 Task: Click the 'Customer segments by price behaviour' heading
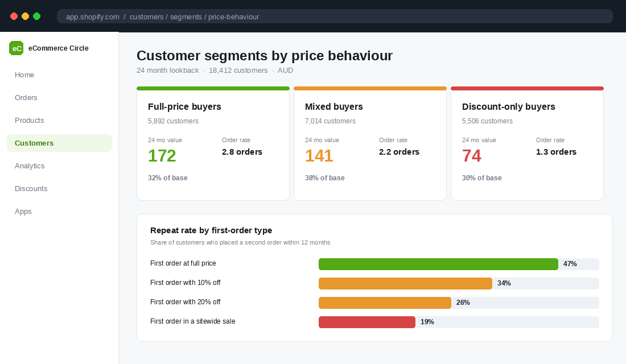(265, 56)
